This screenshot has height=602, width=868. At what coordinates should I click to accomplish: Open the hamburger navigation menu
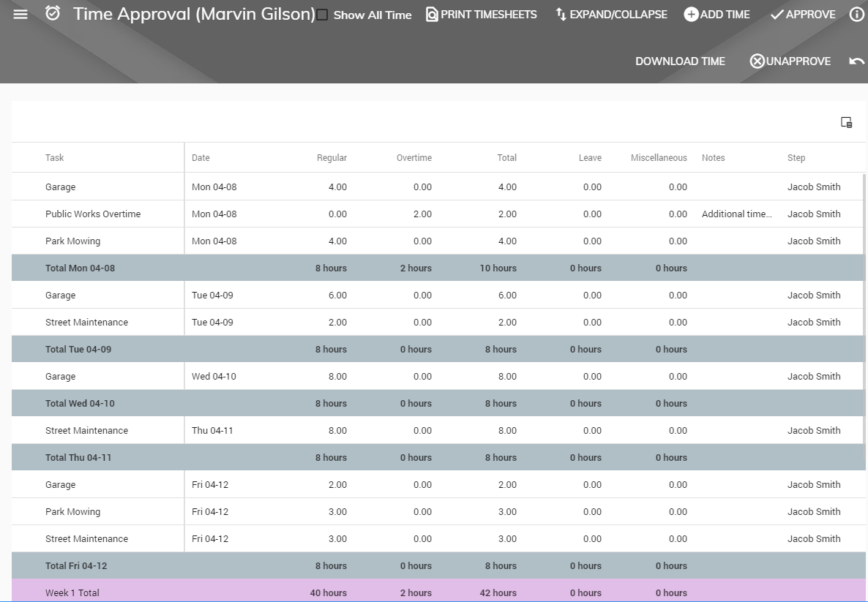(20, 14)
